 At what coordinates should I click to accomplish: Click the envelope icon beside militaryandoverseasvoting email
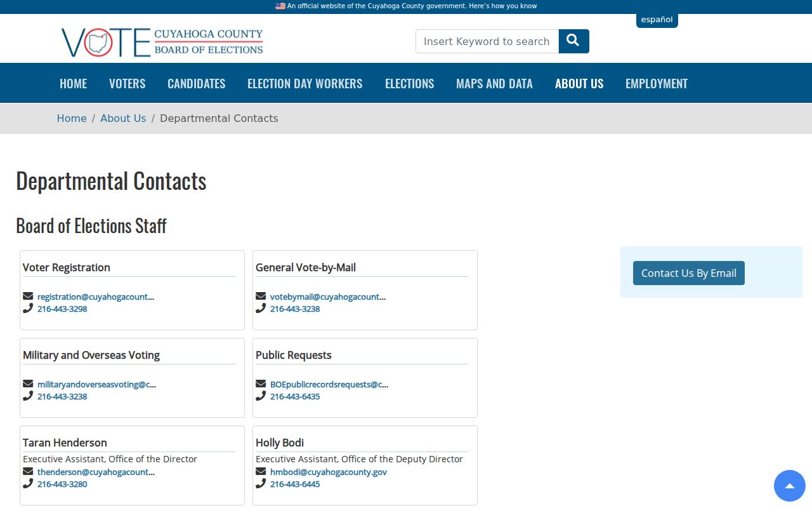28,384
